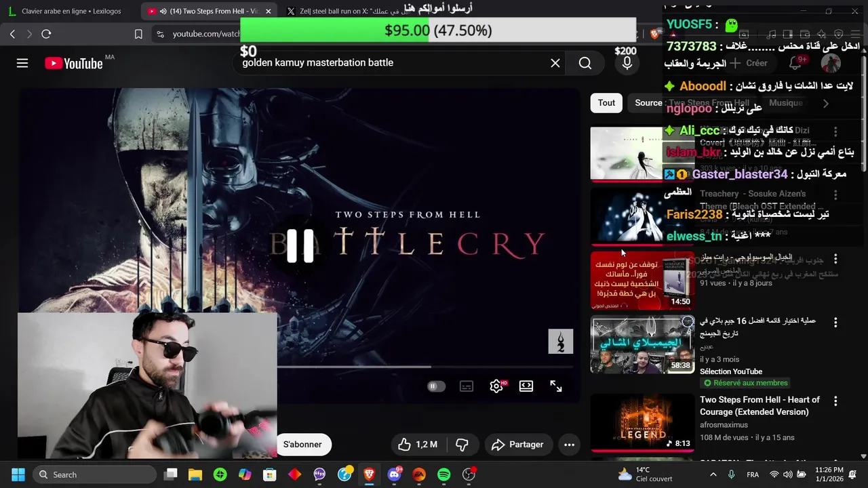Open options for the first suggested video
Screen dimensions: 868x488
coord(835,131)
